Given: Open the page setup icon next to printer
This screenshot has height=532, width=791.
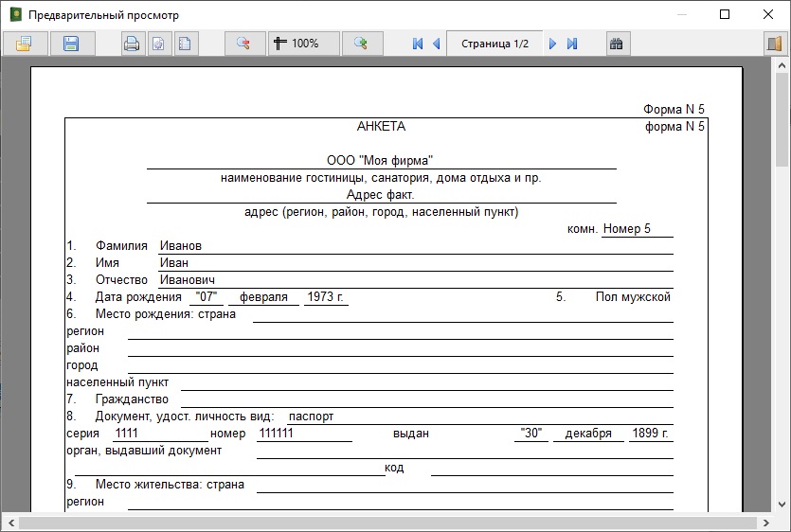Looking at the screenshot, I should click(x=159, y=44).
